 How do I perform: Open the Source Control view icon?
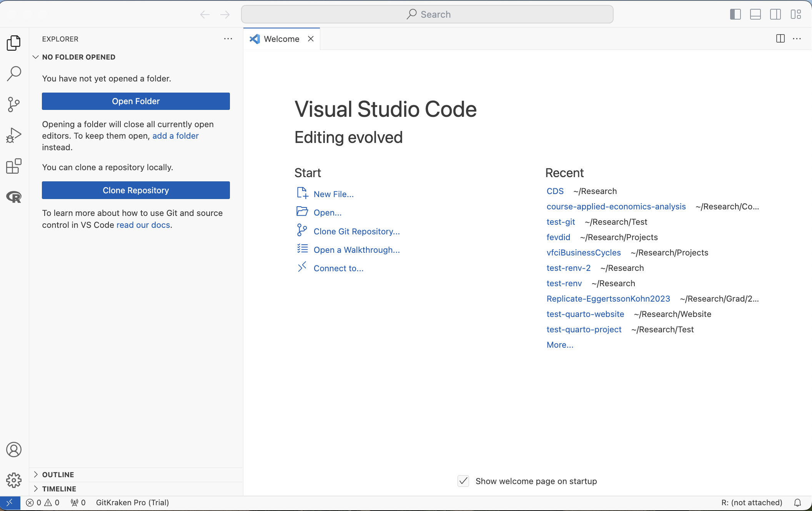click(x=14, y=105)
